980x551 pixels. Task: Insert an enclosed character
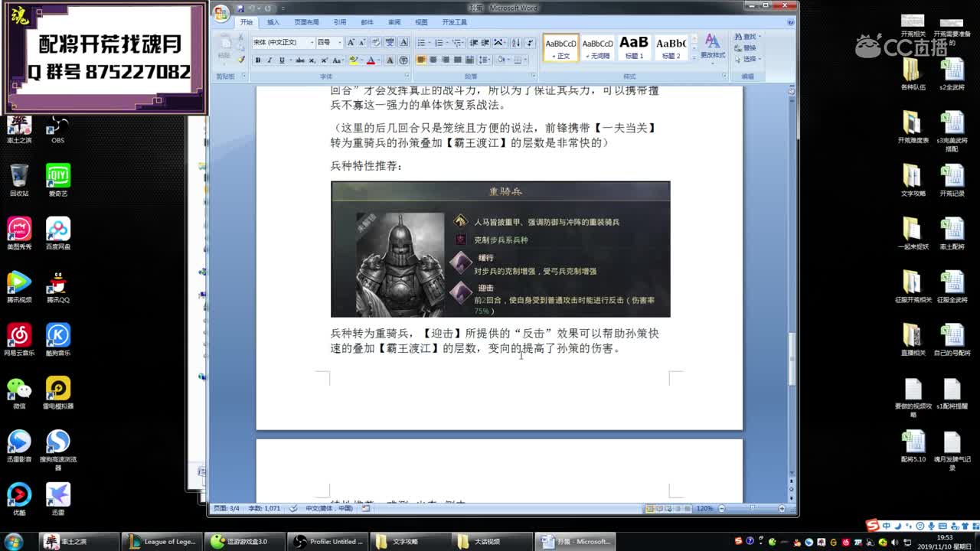[403, 60]
